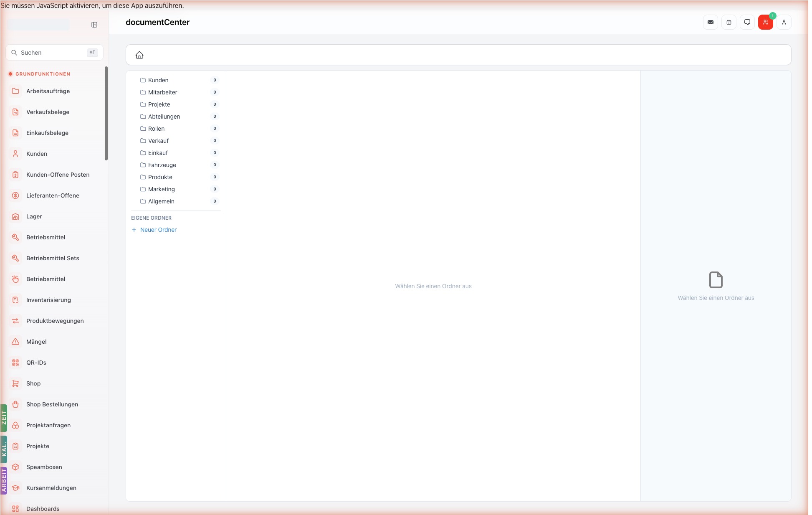The width and height of the screenshot is (812, 515).
Task: Click the Produktbewegungen arrows icon
Action: point(15,321)
